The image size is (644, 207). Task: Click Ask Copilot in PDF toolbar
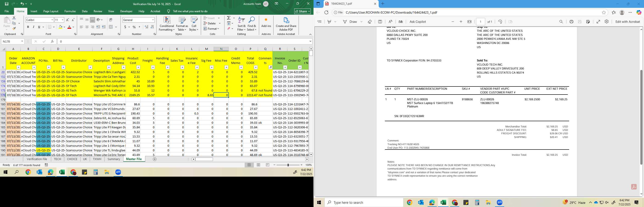[x=417, y=22]
